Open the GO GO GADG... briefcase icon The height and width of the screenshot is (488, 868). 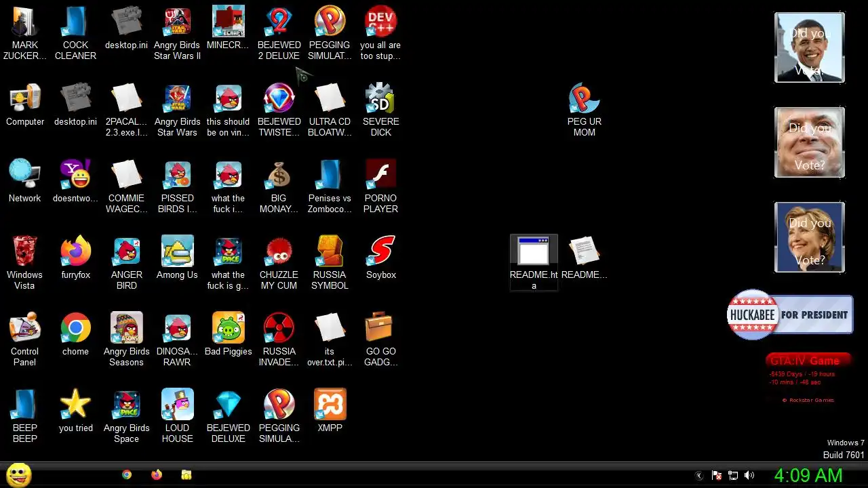(x=380, y=340)
